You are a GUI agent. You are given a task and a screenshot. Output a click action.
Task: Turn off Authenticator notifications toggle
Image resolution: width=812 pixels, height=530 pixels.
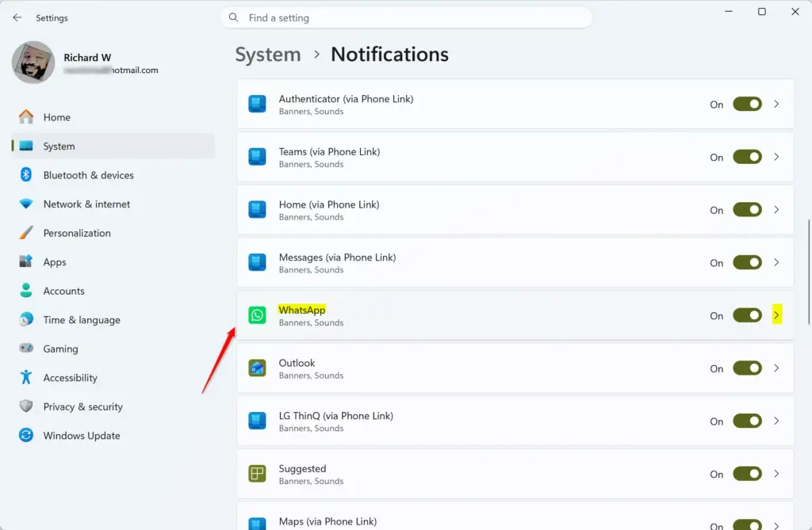point(747,104)
